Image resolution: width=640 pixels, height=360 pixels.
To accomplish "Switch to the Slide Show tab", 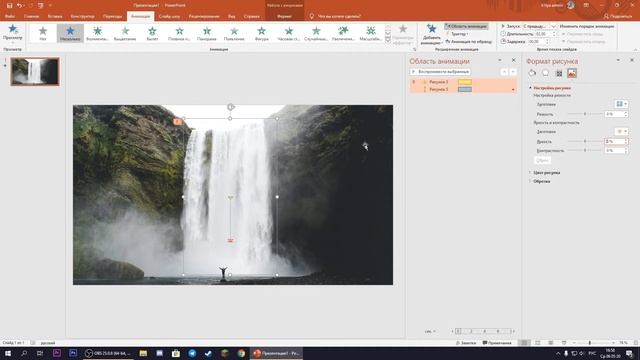I will 169,16.
